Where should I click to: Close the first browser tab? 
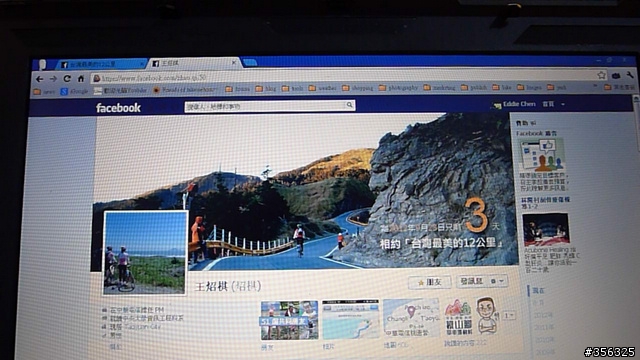[x=142, y=64]
